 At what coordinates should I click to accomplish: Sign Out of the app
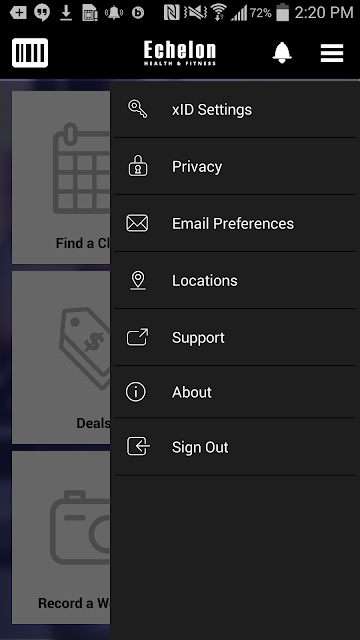point(235,447)
